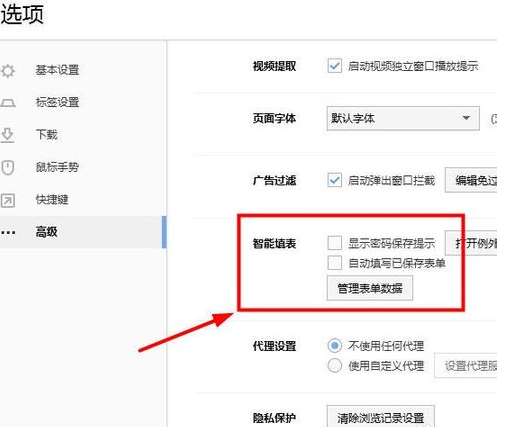This screenshot has height=427, width=505.
Task: Enable 显示密码保存提示 checkbox
Action: (334, 243)
